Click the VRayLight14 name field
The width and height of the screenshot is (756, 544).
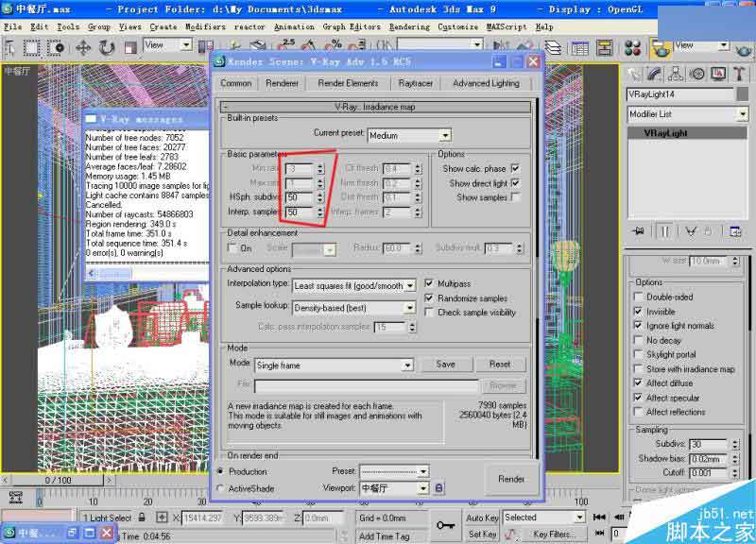pos(680,93)
